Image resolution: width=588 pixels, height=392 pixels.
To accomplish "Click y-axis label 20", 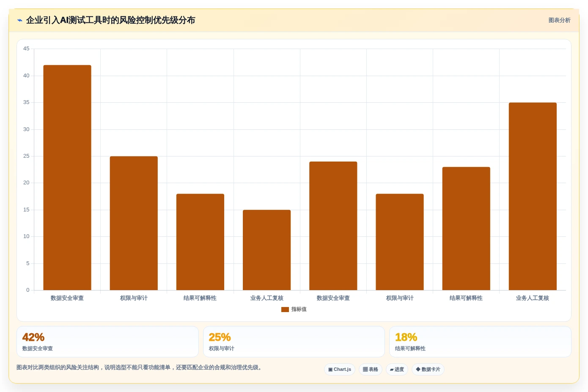I will coord(26,183).
